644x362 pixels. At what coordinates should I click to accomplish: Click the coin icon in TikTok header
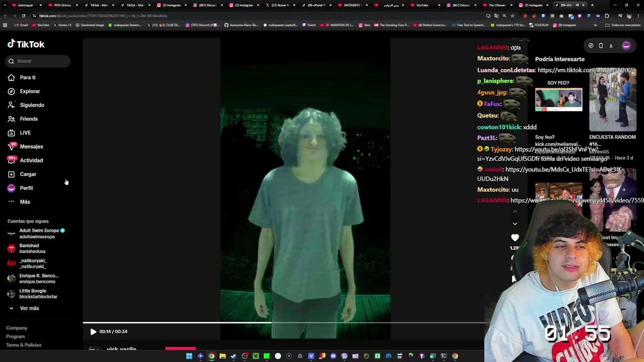pyautogui.click(x=591, y=46)
